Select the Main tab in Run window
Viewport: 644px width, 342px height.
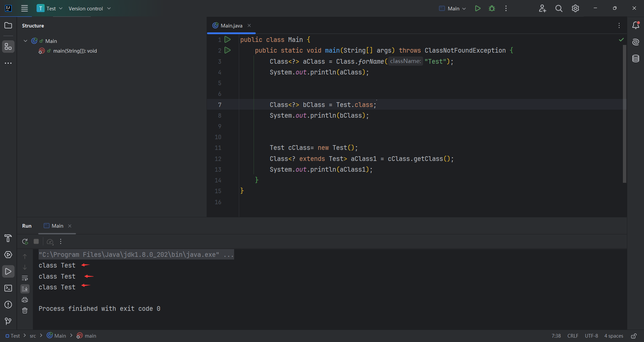coord(57,226)
